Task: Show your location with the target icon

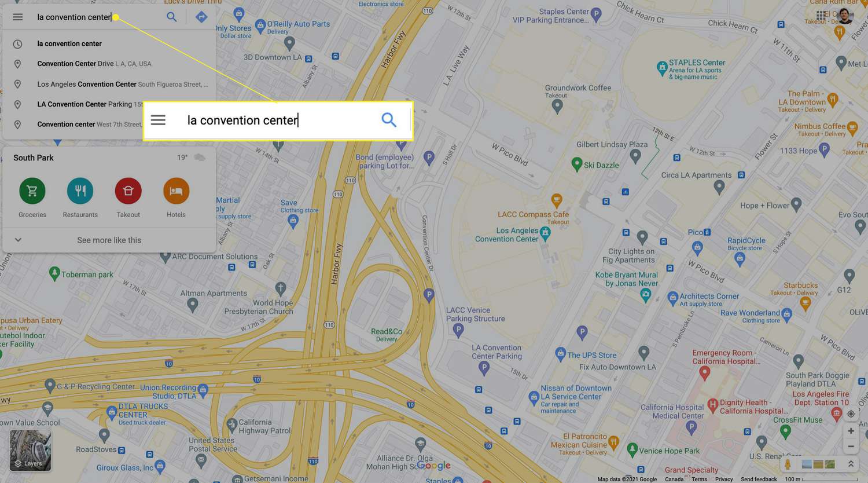Action: (851, 414)
